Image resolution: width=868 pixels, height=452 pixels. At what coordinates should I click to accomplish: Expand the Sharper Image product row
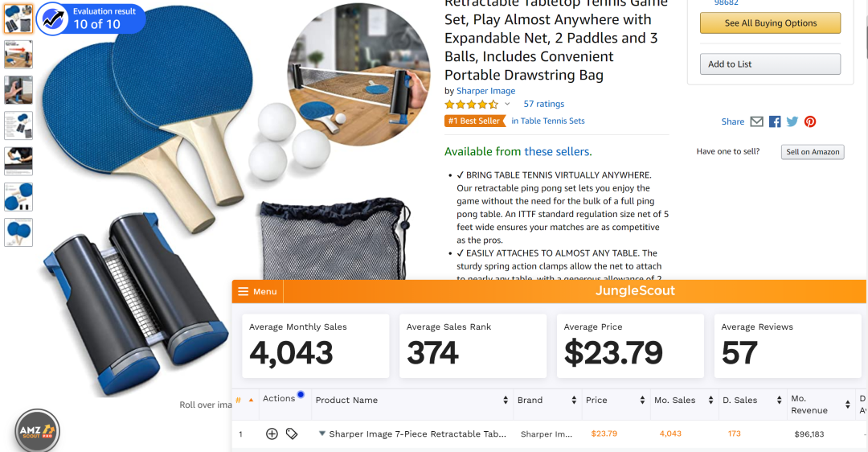point(322,434)
